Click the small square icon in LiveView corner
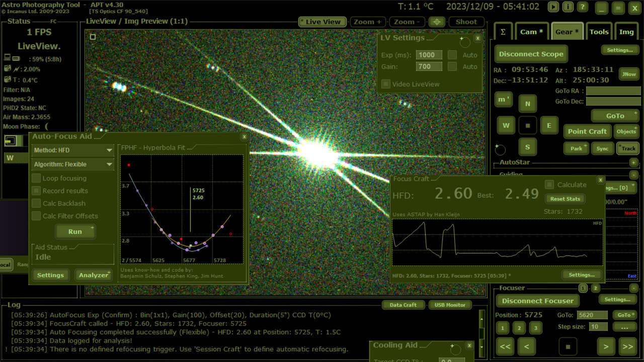 point(93,37)
